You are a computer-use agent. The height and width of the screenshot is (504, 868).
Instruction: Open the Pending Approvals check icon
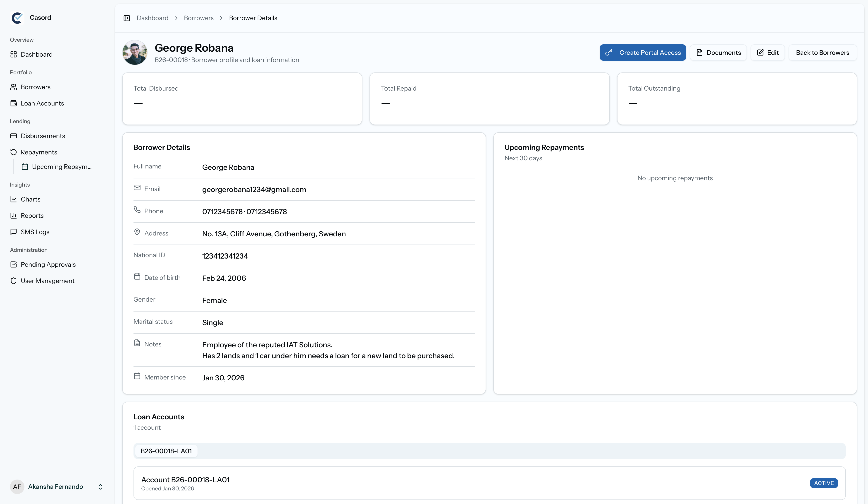[13, 264]
